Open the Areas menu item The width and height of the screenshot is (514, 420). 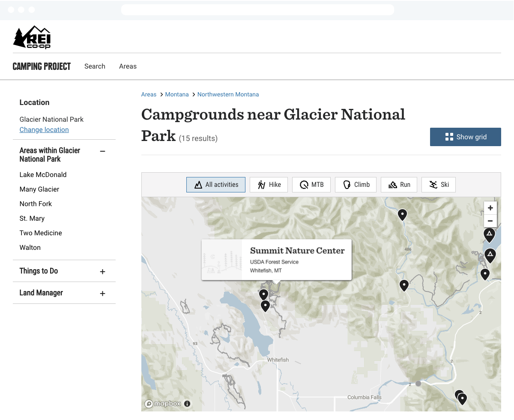coord(128,66)
